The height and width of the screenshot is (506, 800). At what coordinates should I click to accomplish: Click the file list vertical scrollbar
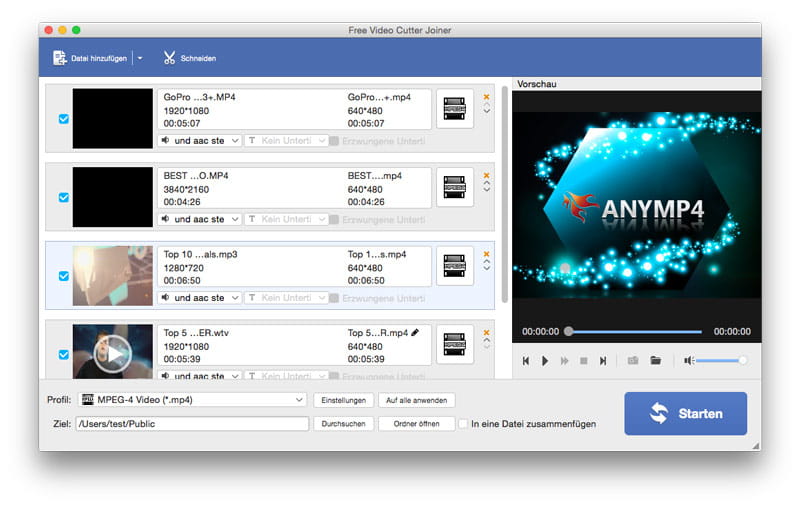click(505, 194)
